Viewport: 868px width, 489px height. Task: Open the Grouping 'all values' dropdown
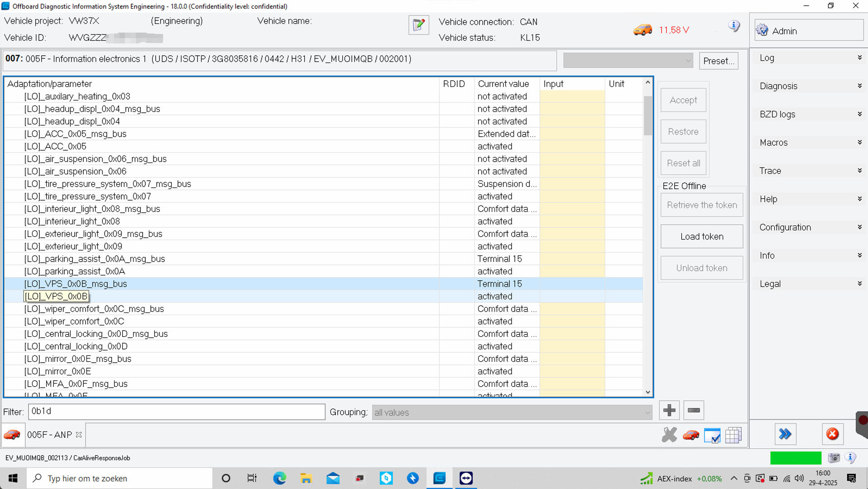point(512,412)
